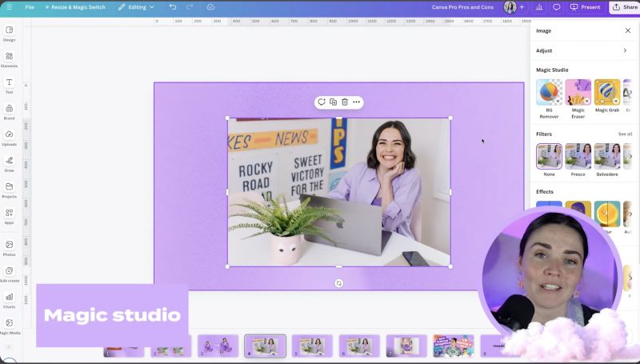Select page 5 thumbnail
640x364 pixels.
312,346
